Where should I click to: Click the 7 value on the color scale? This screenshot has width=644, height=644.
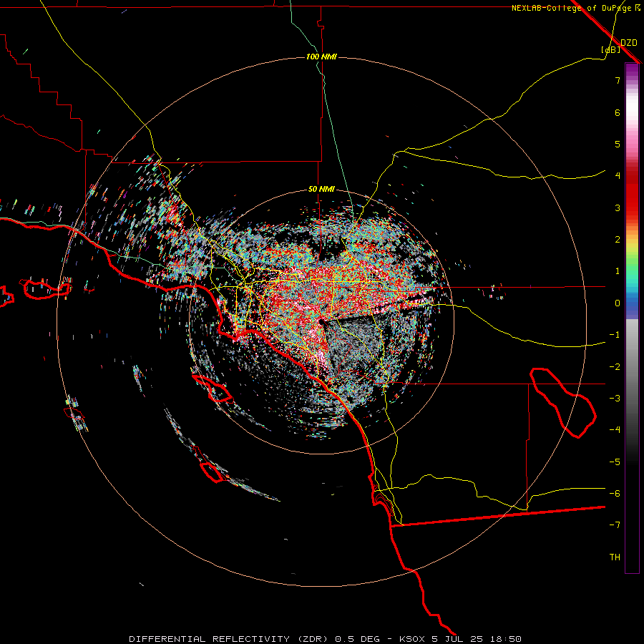[x=618, y=80]
